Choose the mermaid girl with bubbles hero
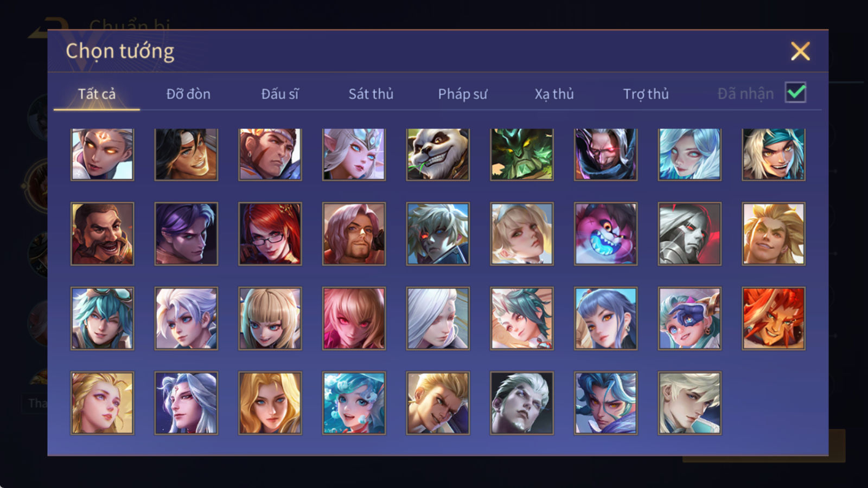The width and height of the screenshot is (868, 488). point(354,403)
